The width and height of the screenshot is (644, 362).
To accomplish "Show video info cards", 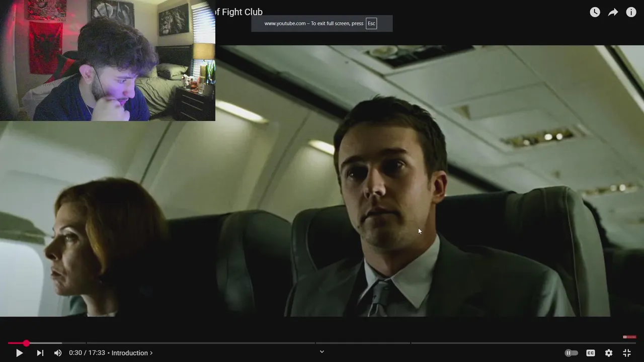I will click(631, 12).
